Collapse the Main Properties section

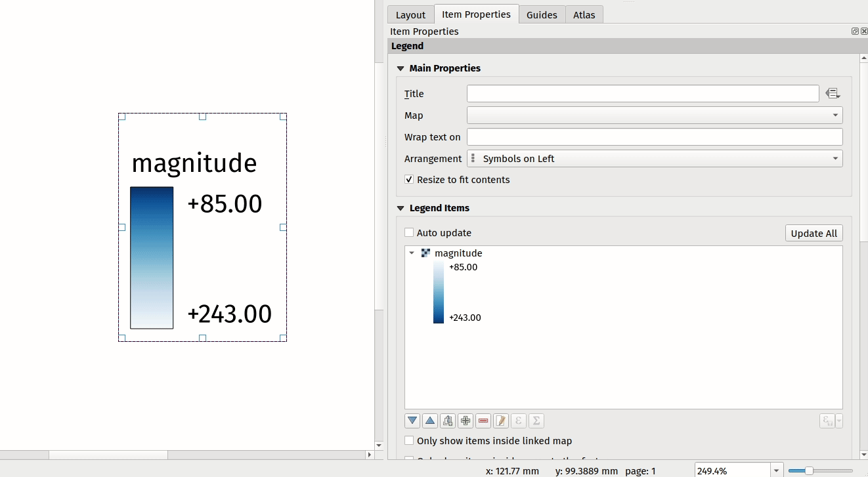click(x=401, y=68)
